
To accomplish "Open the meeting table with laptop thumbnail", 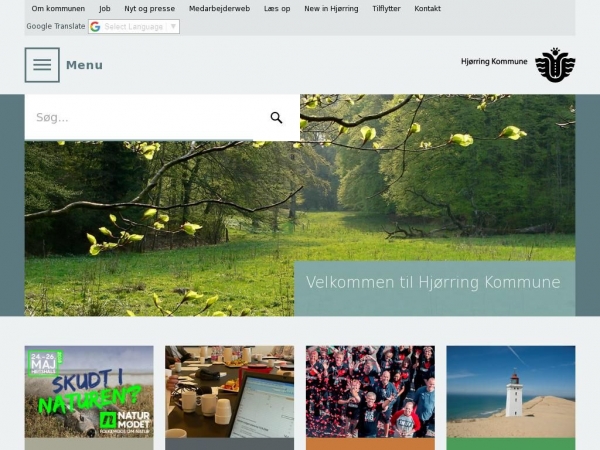I will pos(229,392).
